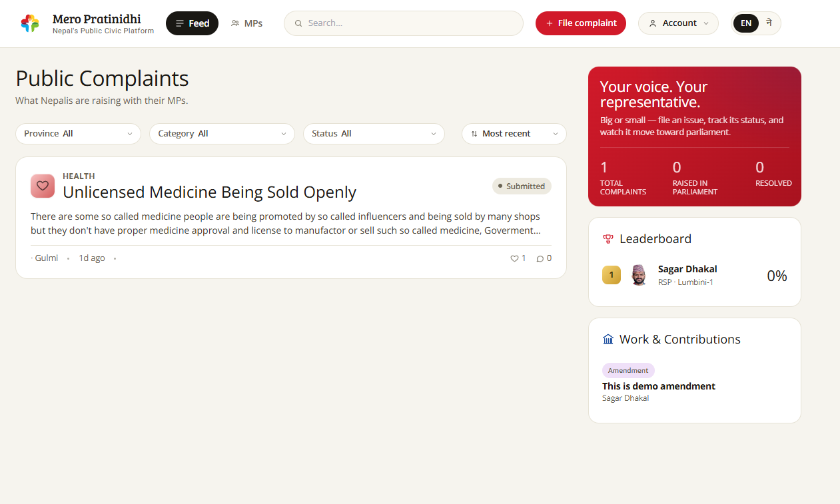Screen dimensions: 840x504
Task: Switch to the MPs tab
Action: click(x=246, y=23)
